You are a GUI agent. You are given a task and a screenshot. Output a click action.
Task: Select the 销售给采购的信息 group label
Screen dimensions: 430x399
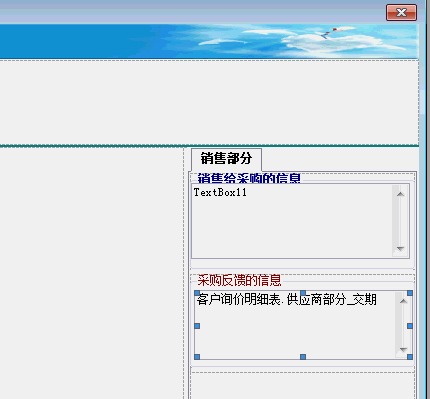249,178
